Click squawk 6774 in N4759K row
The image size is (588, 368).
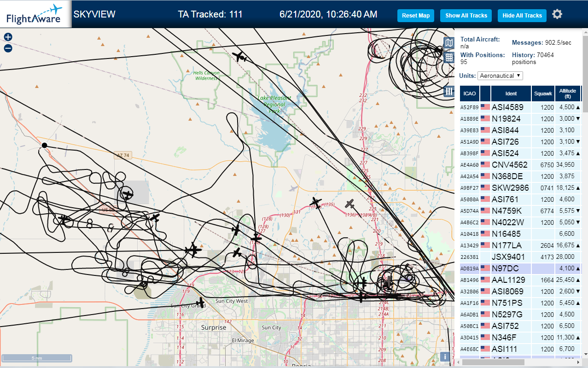click(547, 211)
